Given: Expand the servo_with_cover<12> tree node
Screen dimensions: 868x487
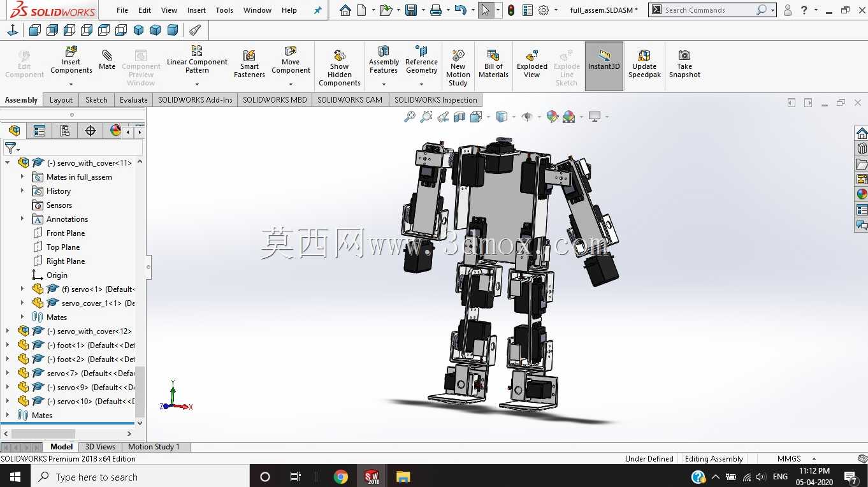Looking at the screenshot, I should pos(8,331).
